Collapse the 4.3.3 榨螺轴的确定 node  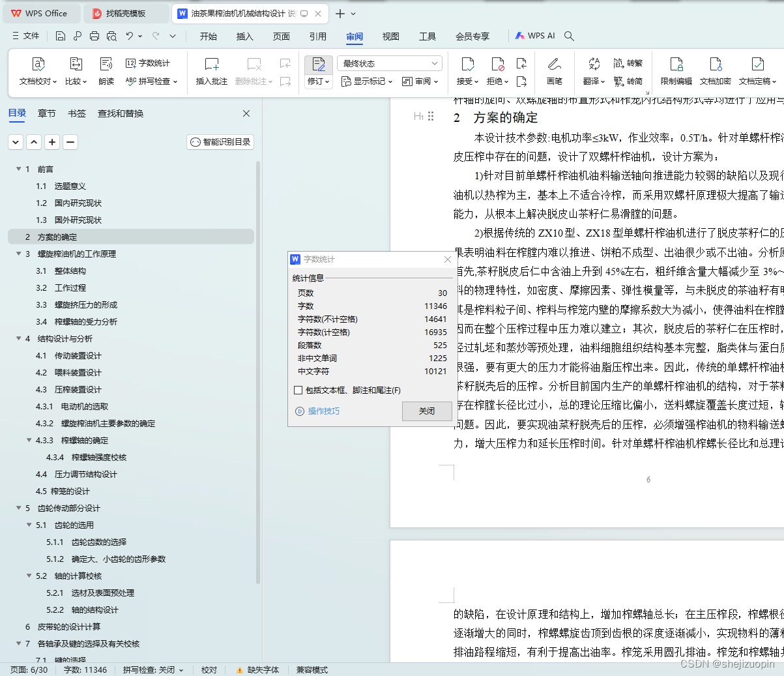point(29,440)
